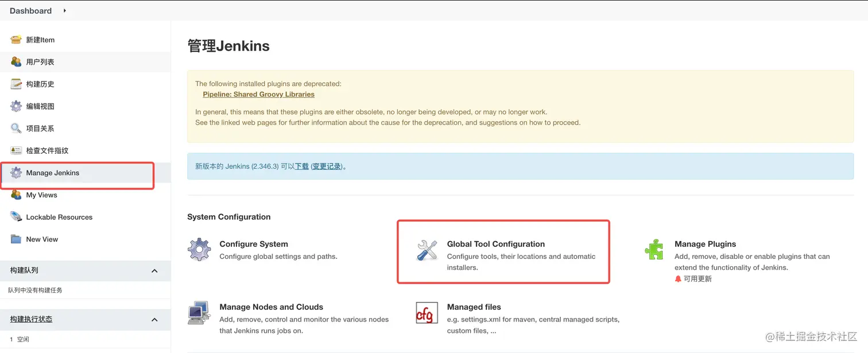
Task: Click the Manage Nodes and Clouds computer icon
Action: (x=199, y=313)
